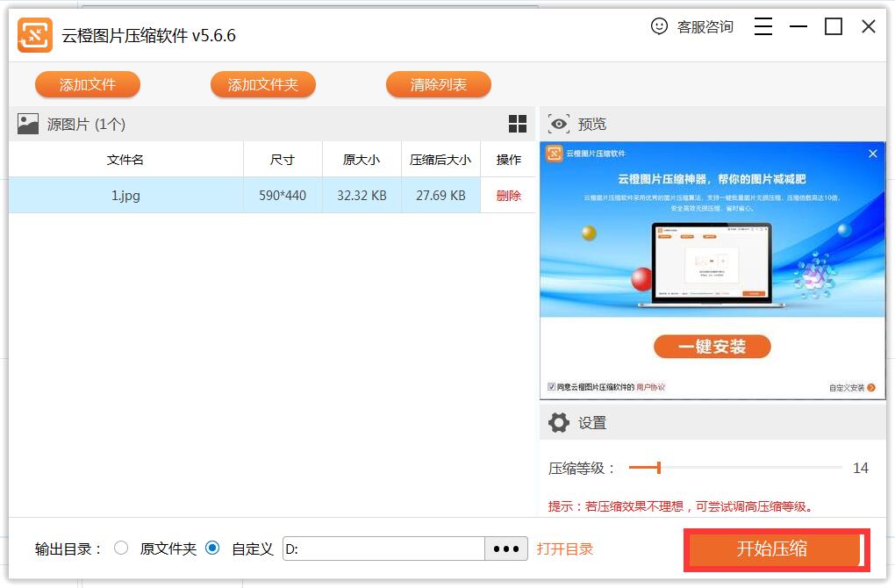
Task: Click the settings gear icon
Action: point(559,423)
